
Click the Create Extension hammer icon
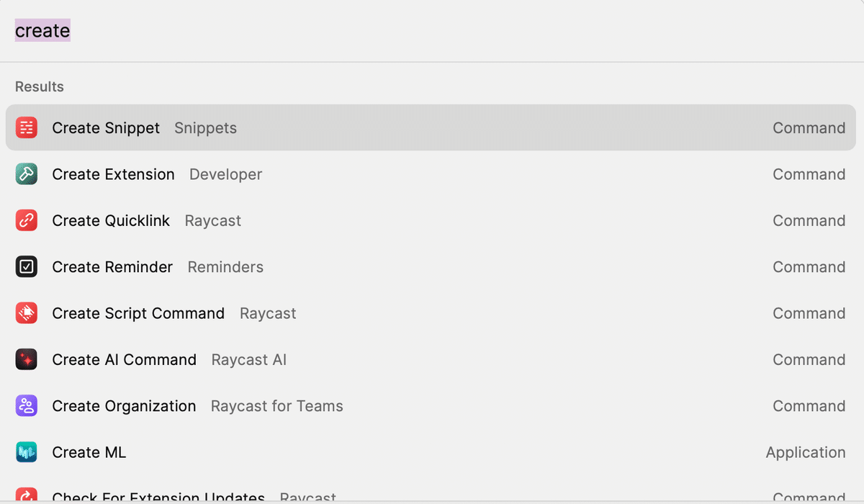tap(27, 174)
